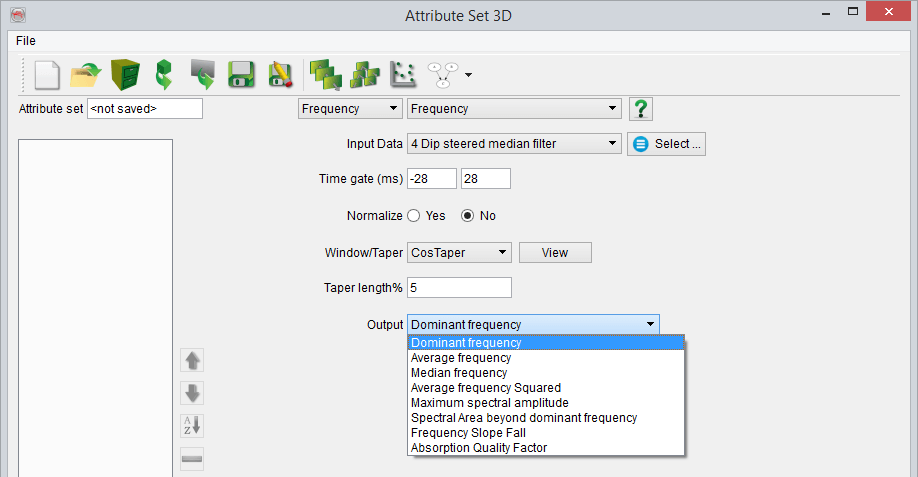Click the Select... button

tap(667, 144)
